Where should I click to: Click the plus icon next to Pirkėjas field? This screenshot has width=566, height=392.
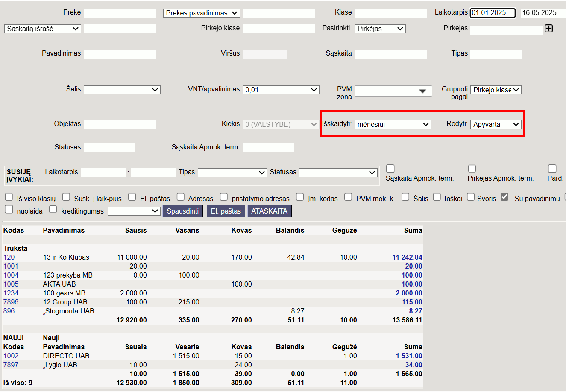click(549, 29)
